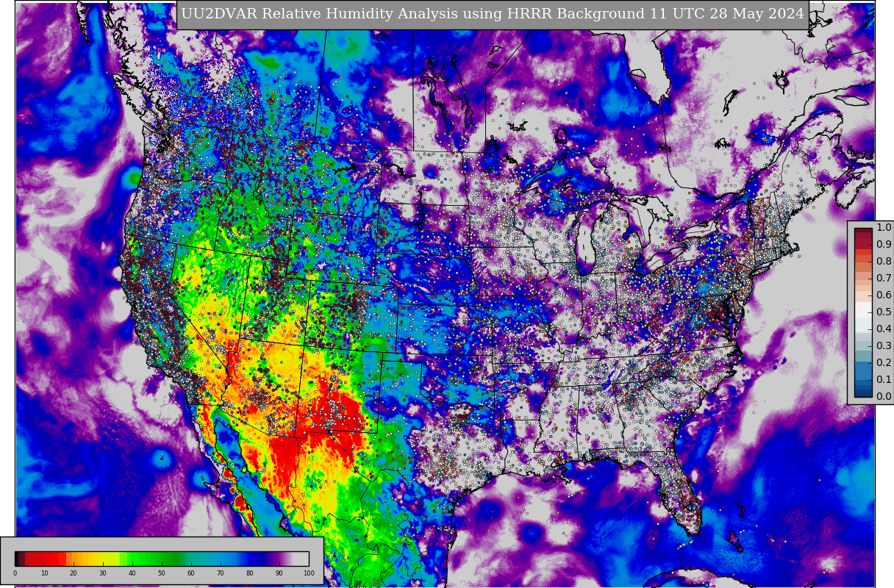Click the 0.1 label on the right scale
This screenshot has height=588, width=894.
[x=884, y=379]
